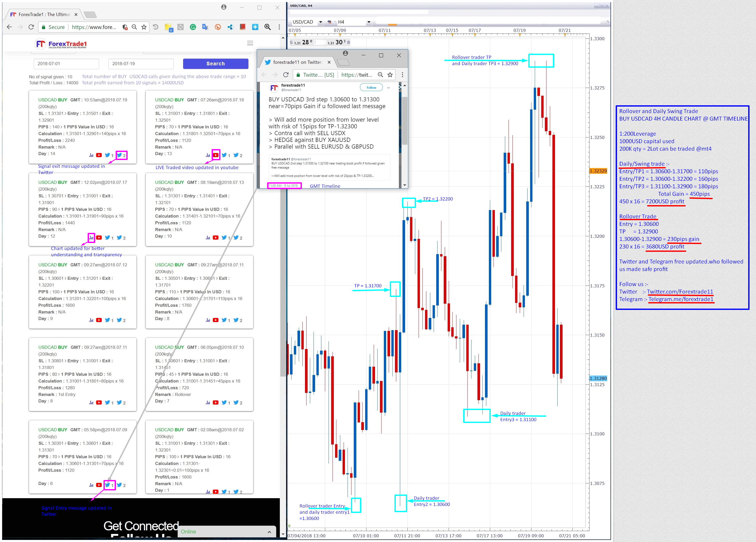Open YouTube icon on the Rollover 2018.07.10 card
Viewport: 756px width, 542px height.
(216, 403)
